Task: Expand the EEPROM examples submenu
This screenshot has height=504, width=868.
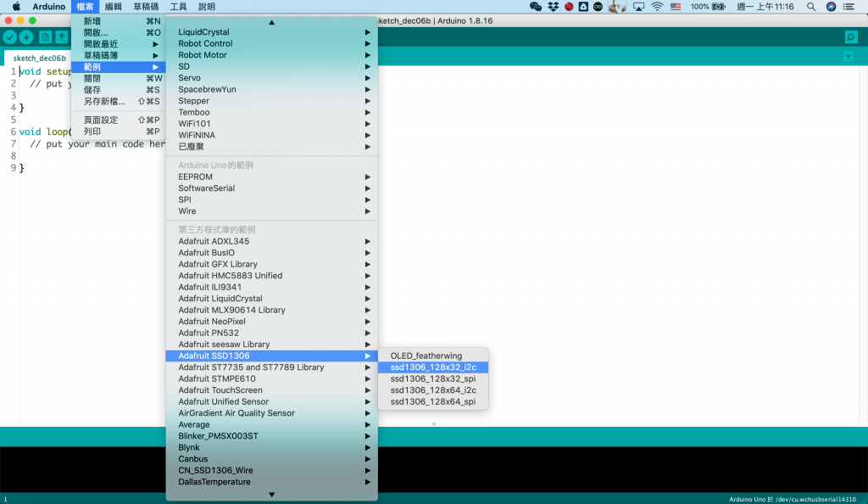Action: point(272,176)
